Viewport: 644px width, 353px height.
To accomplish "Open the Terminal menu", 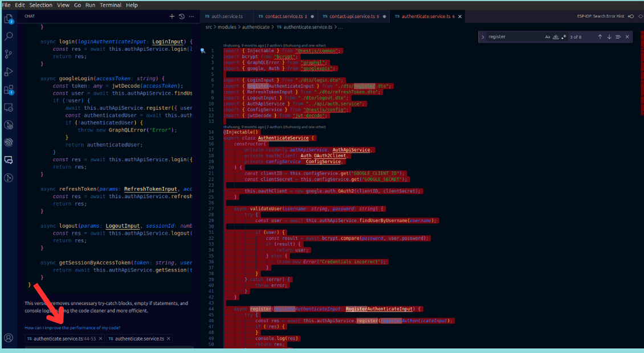I will click(111, 5).
